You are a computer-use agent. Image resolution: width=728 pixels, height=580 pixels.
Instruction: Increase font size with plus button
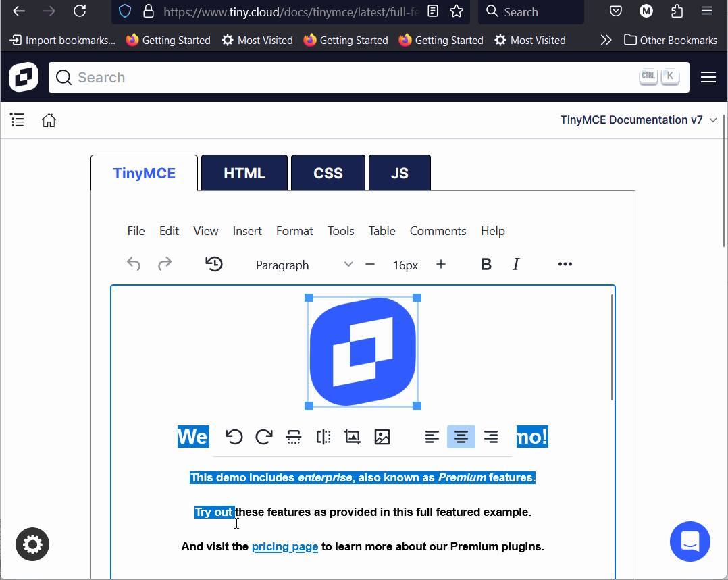tap(441, 265)
